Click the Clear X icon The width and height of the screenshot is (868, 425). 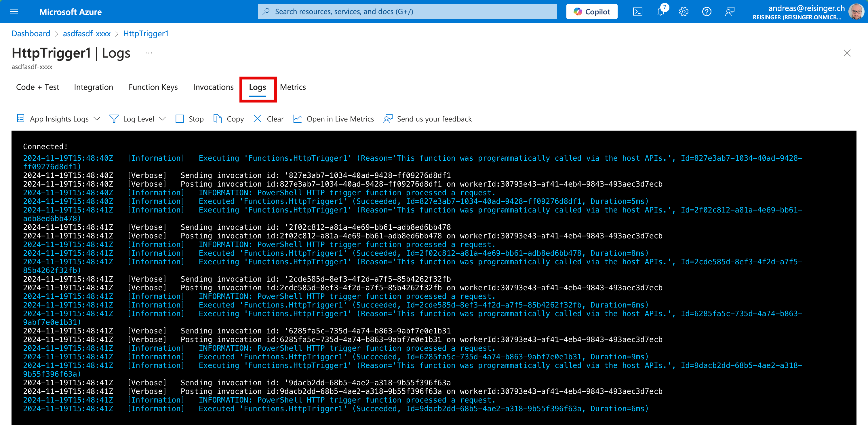(x=257, y=118)
